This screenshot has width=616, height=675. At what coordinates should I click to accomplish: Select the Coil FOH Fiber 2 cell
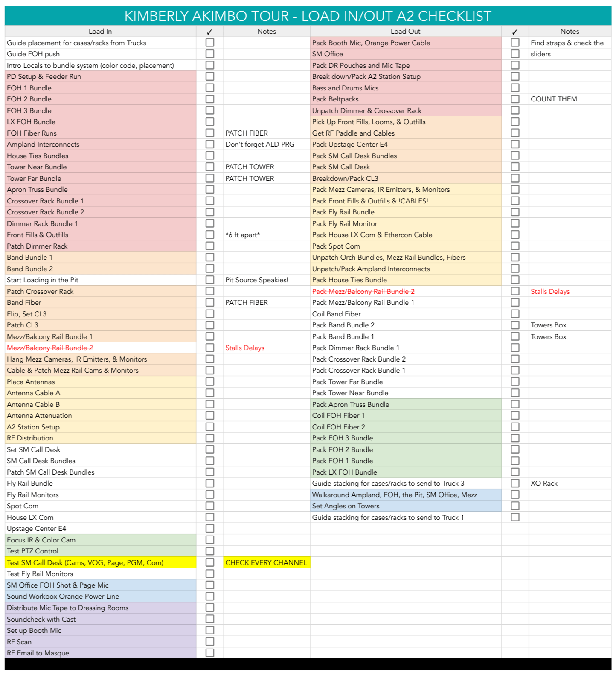coord(406,427)
